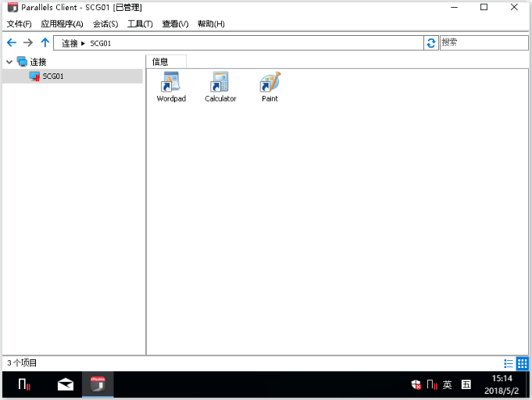Click Parallels Client taskbar button

(x=98, y=384)
